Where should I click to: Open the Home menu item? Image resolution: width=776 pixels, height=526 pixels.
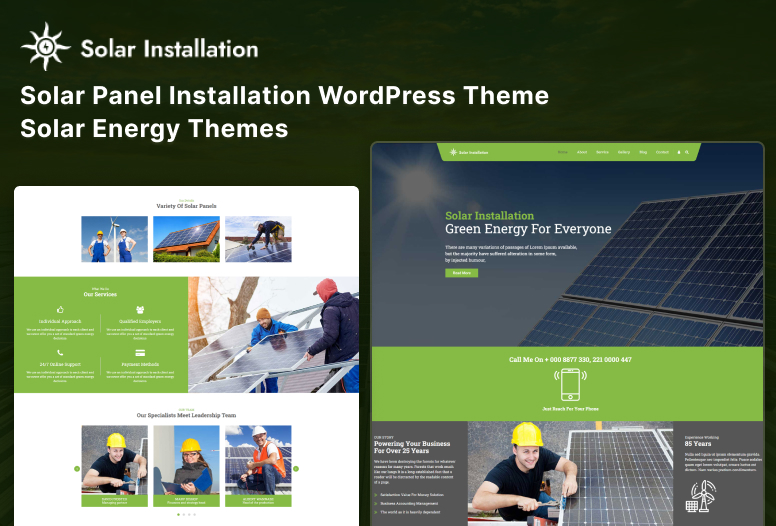pos(563,152)
